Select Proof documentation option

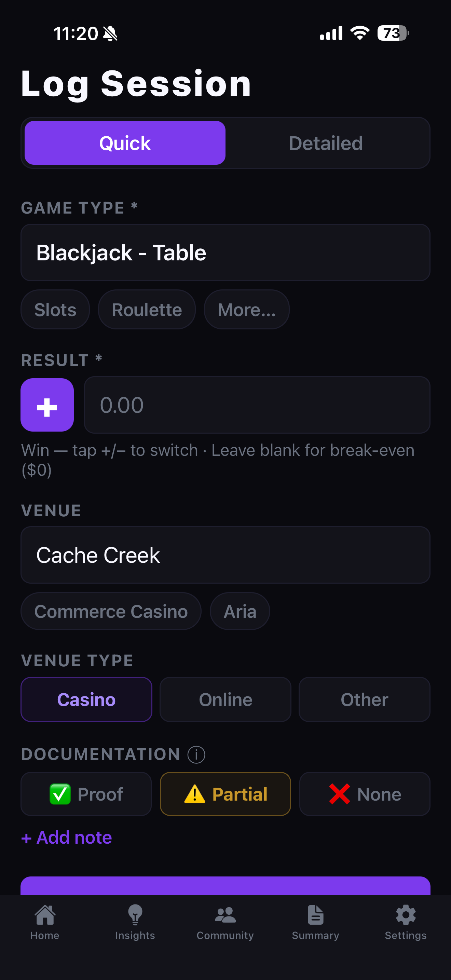click(86, 794)
